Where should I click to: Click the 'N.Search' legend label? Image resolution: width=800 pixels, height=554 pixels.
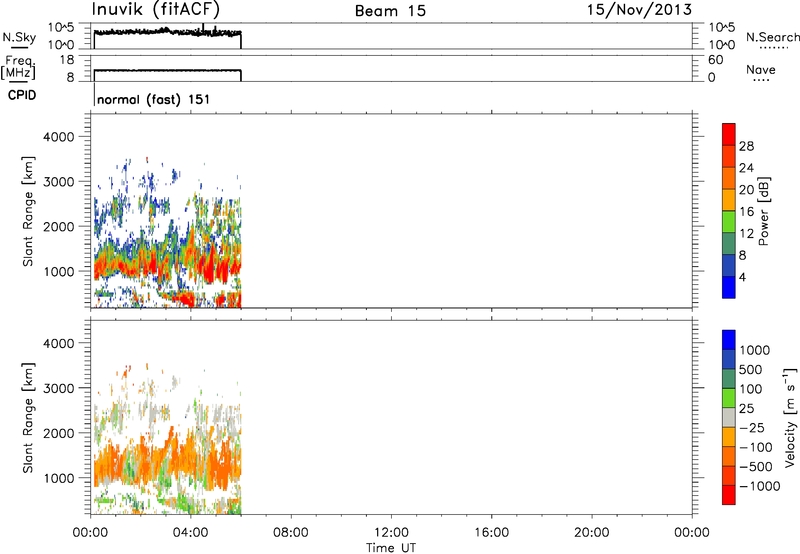click(772, 37)
